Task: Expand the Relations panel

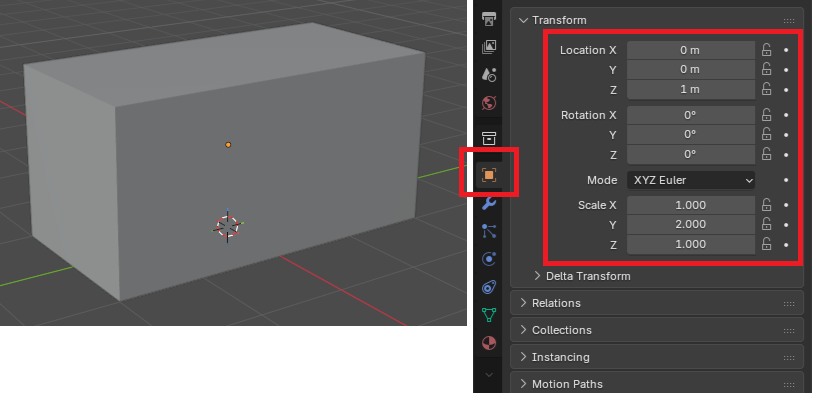Action: point(556,303)
